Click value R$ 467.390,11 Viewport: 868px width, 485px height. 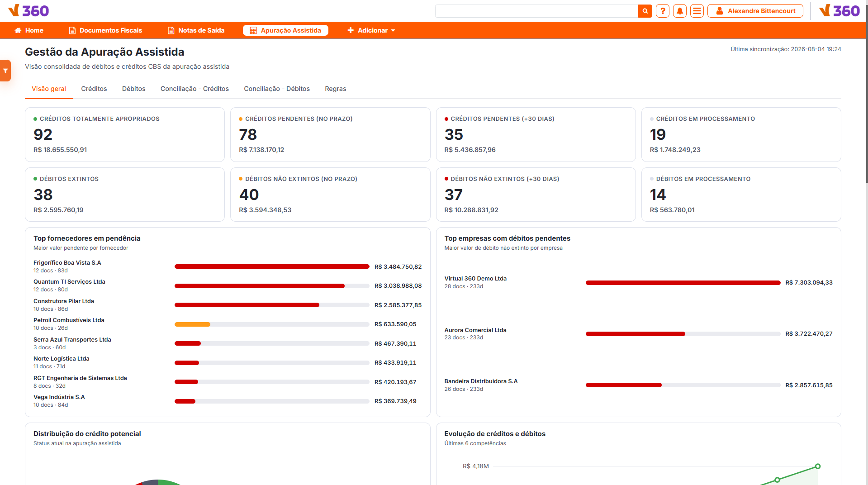click(x=395, y=344)
